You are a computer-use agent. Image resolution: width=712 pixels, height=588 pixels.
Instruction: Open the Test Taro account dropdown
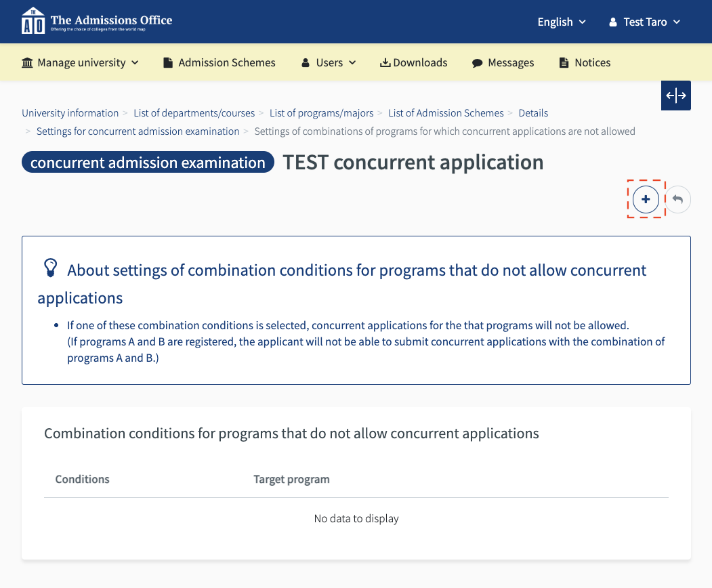point(644,22)
